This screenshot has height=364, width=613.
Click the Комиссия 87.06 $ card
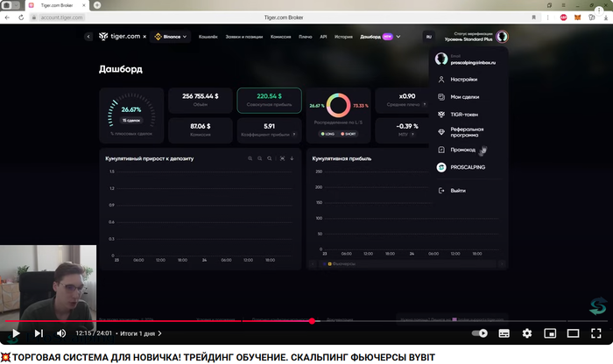click(201, 130)
